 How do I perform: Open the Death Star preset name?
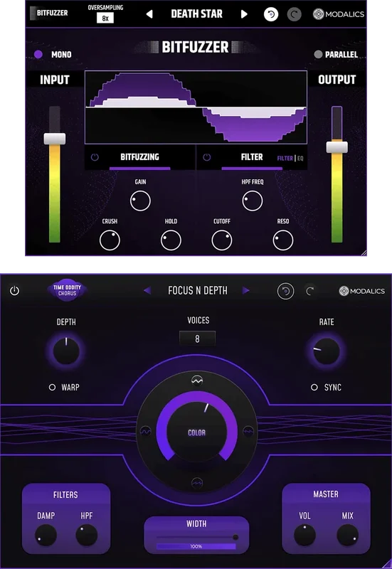click(x=197, y=14)
